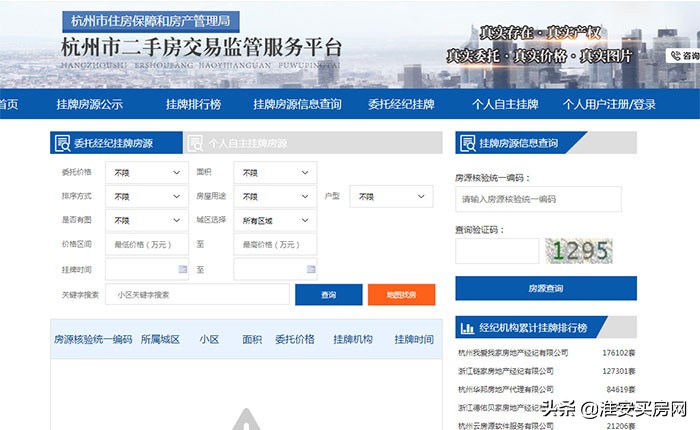Open the 挂牌时间 start date calendar icon
Screen dimensions: 700x430
[x=183, y=269]
